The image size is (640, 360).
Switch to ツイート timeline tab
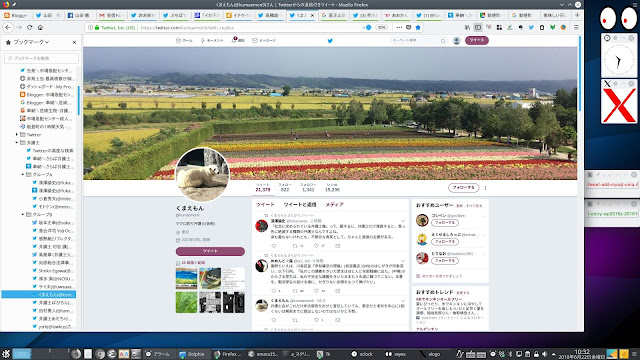[x=265, y=205]
